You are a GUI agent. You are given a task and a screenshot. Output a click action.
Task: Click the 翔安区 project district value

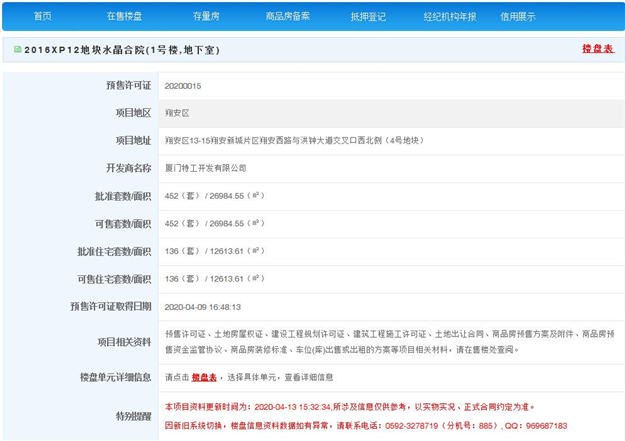(177, 113)
